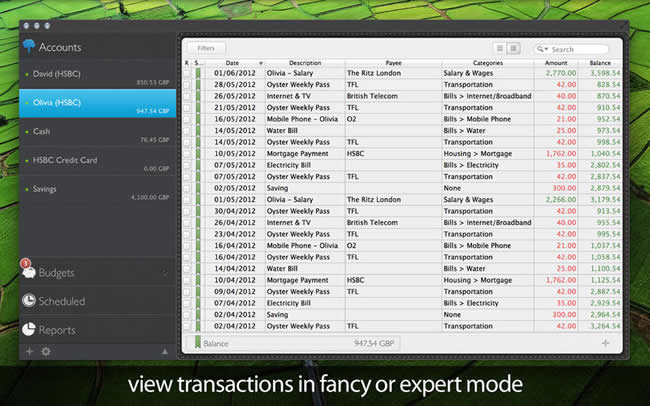The height and width of the screenshot is (406, 650).
Task: Open the HSBC Credit Card account
Action: click(97, 160)
